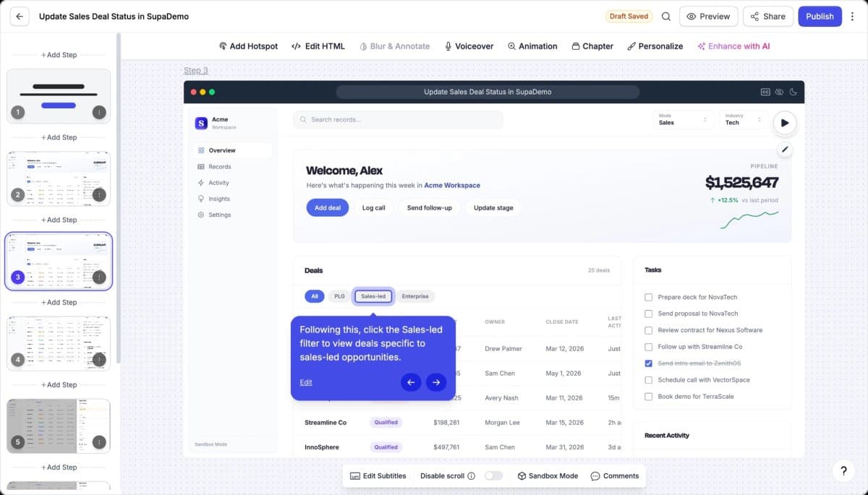Open options menu on step 1 thumbnail
The width and height of the screenshot is (868, 495).
pyautogui.click(x=100, y=112)
